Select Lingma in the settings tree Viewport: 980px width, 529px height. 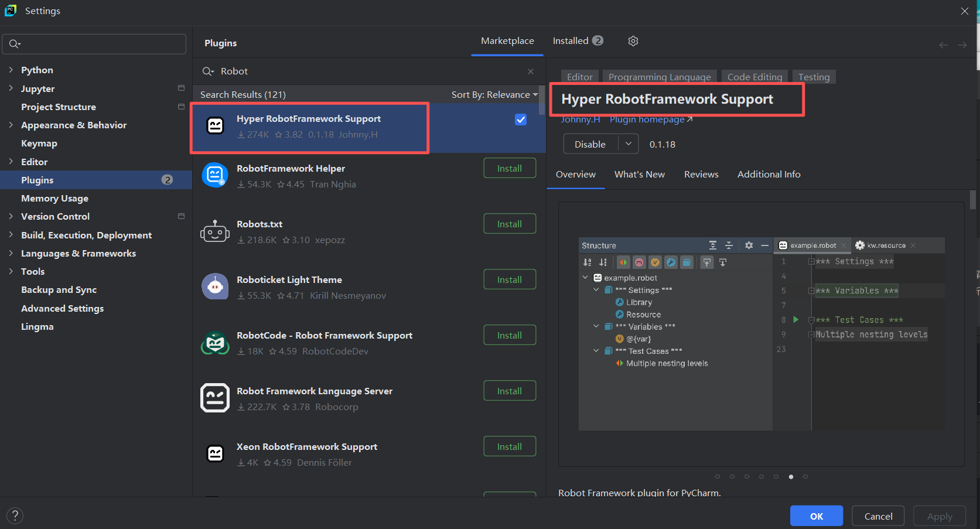tap(37, 326)
